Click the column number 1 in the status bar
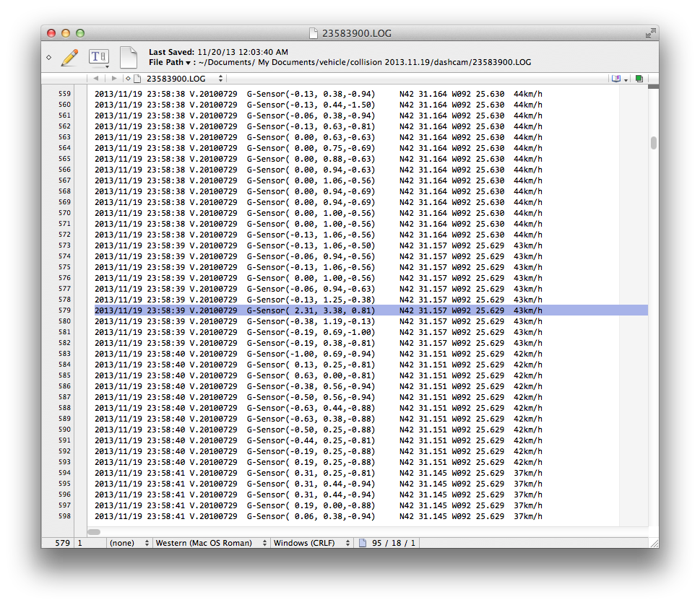The image size is (700, 605). tap(80, 543)
